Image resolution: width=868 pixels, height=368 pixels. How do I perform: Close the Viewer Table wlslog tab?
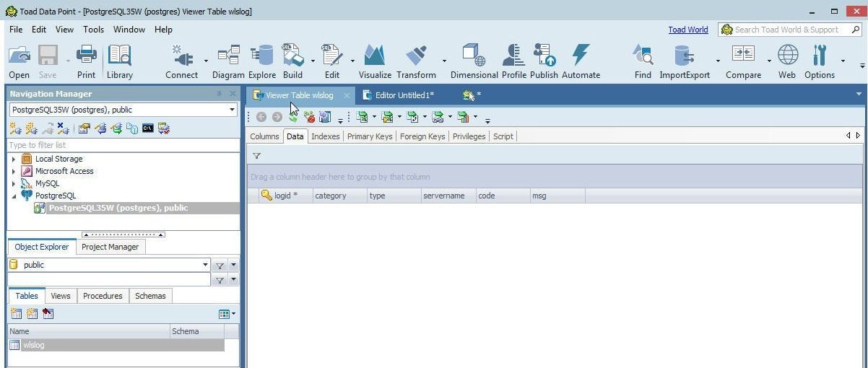(347, 95)
